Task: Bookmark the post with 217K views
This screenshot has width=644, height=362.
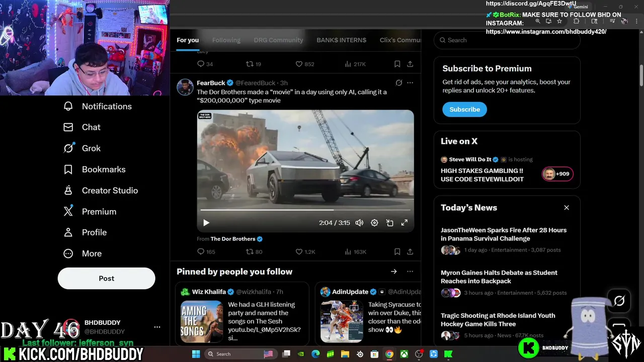Action: [x=397, y=64]
